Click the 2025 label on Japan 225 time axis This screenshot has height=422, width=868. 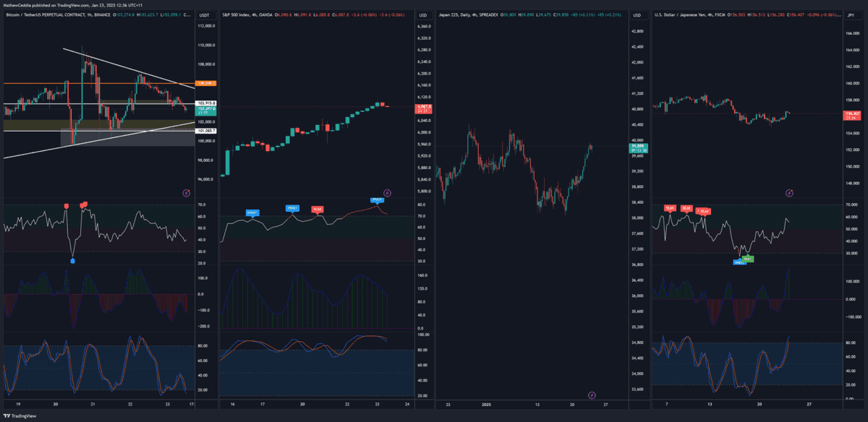[x=485, y=405]
